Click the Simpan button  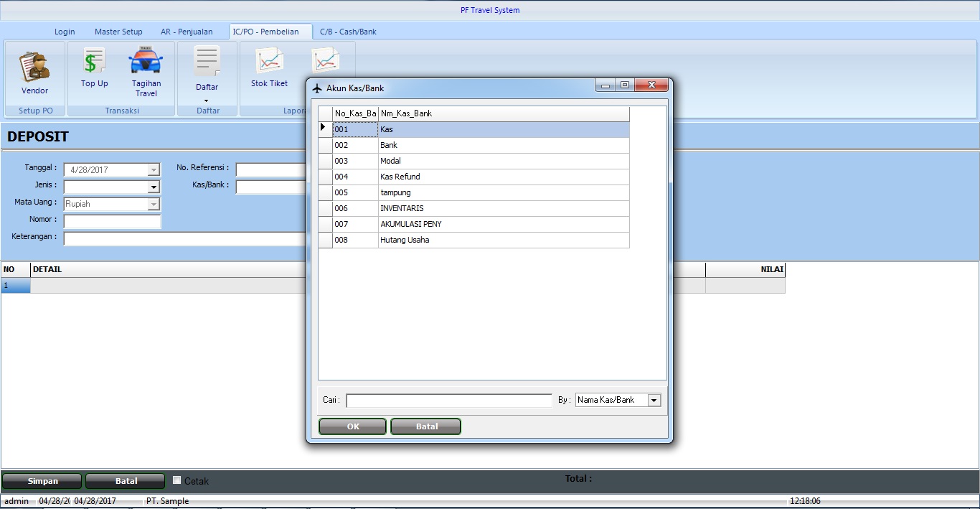point(42,481)
